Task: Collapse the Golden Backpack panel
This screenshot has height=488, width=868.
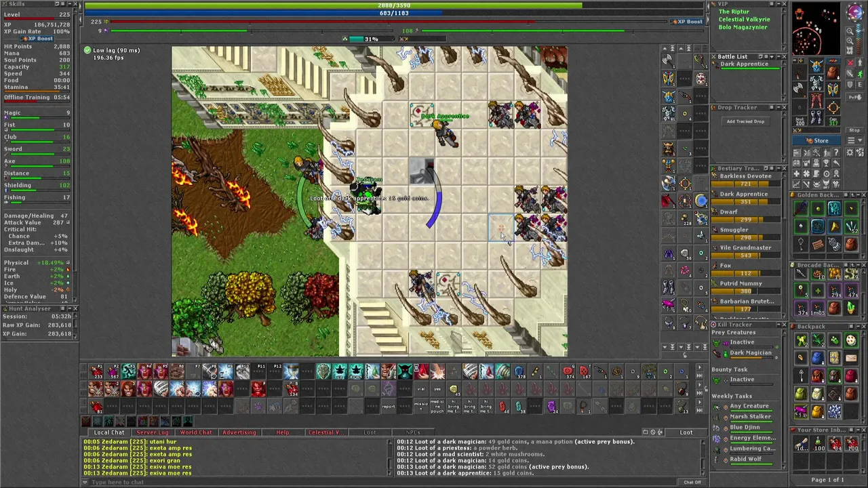Action: pos(857,195)
